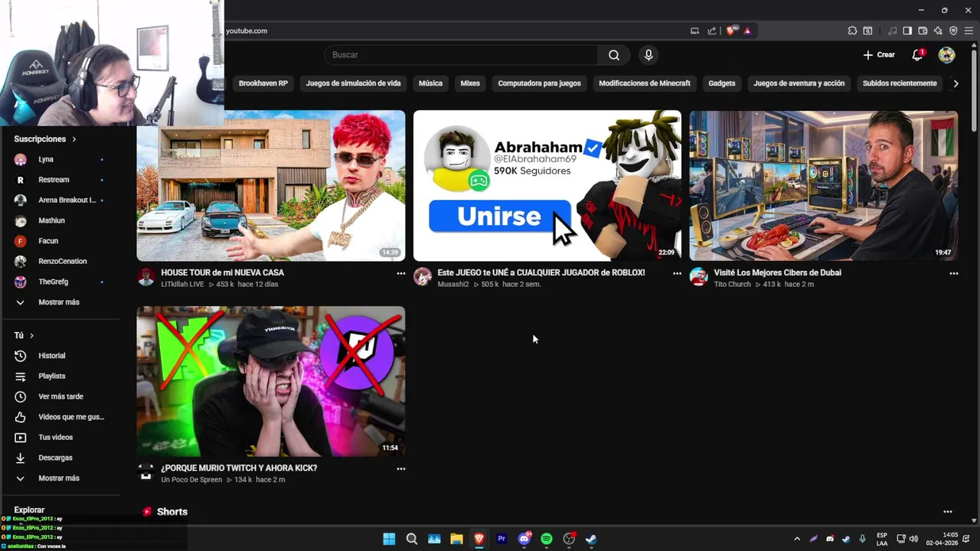Screen dimensions: 980x551
Task: Open options menu for MURIO TWITCH video
Action: [400, 468]
